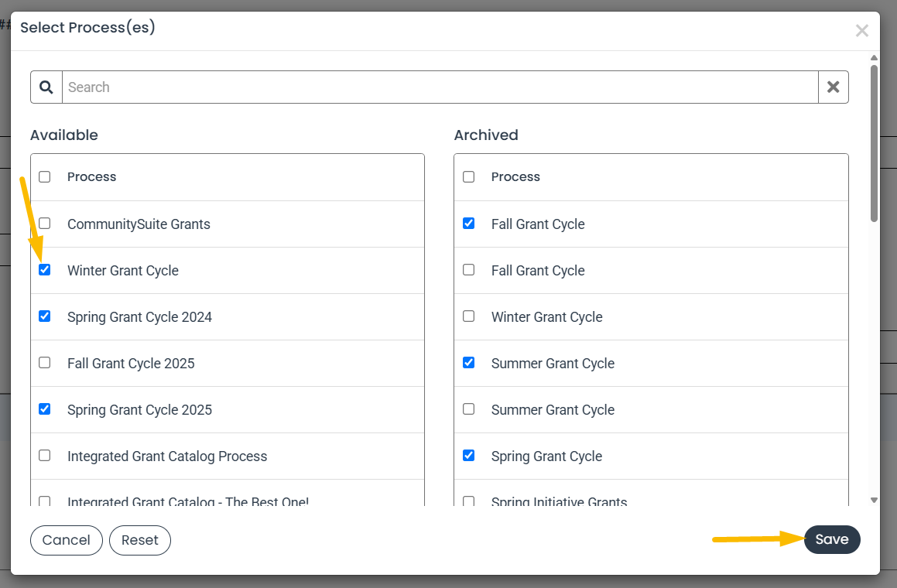Uncheck the checked archived Fall Grant Cycle

click(x=468, y=223)
